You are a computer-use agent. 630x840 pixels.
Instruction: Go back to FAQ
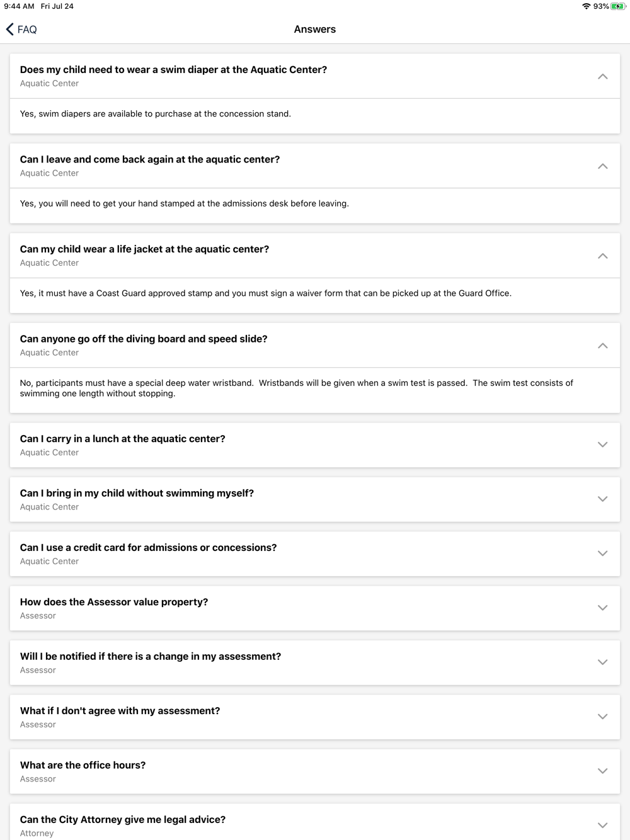tap(21, 29)
